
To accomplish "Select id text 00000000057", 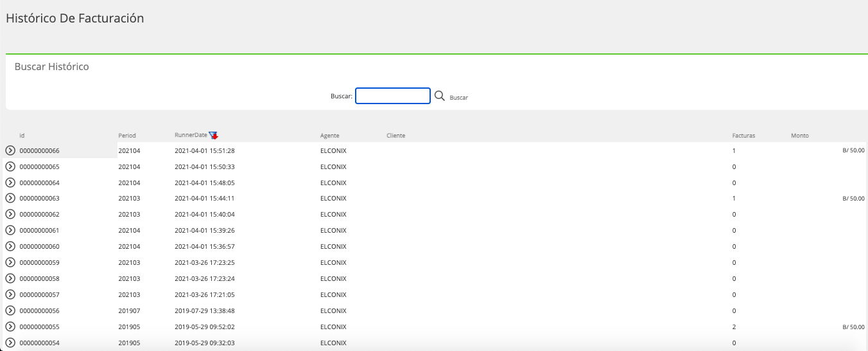I will click(39, 294).
